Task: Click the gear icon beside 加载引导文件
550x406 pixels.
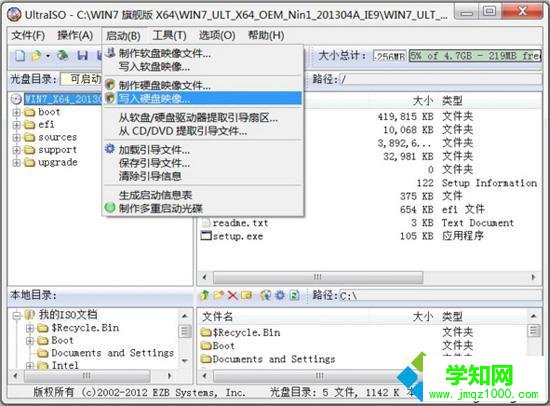Action: click(110, 149)
